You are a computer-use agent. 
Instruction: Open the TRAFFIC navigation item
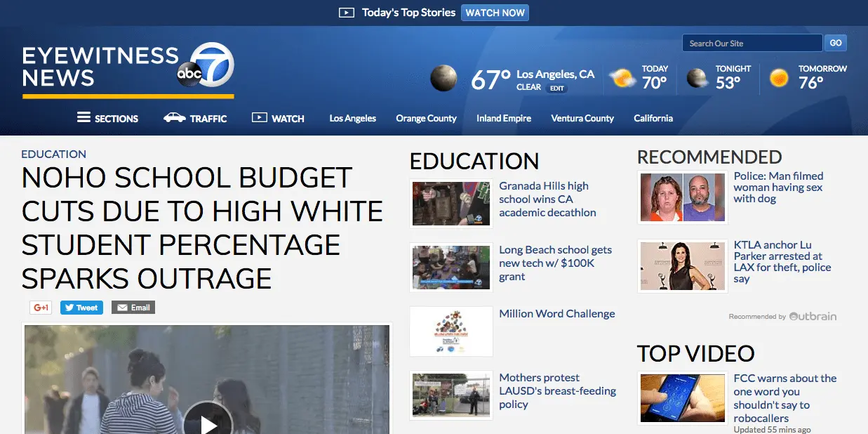tap(208, 119)
